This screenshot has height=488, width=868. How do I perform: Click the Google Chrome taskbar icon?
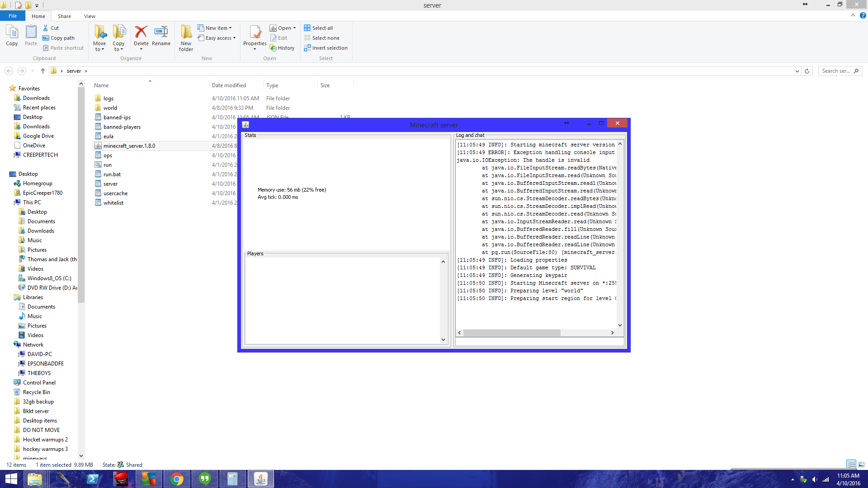coord(177,479)
